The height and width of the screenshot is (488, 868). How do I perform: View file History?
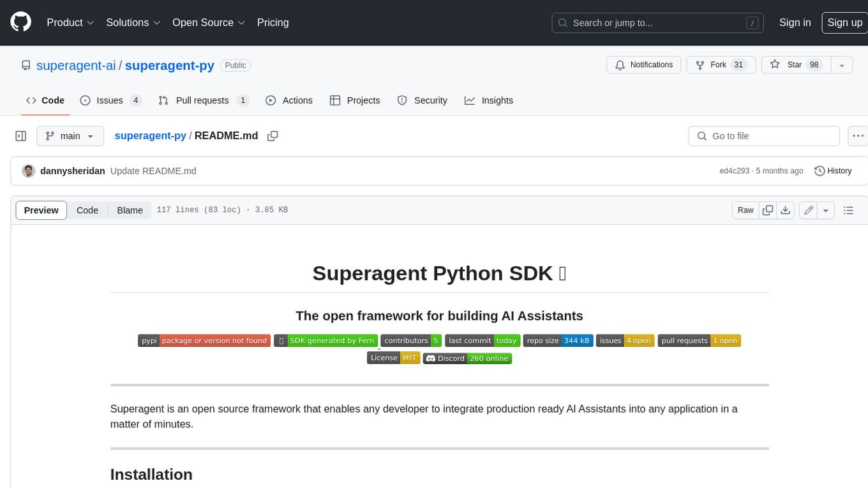point(834,171)
